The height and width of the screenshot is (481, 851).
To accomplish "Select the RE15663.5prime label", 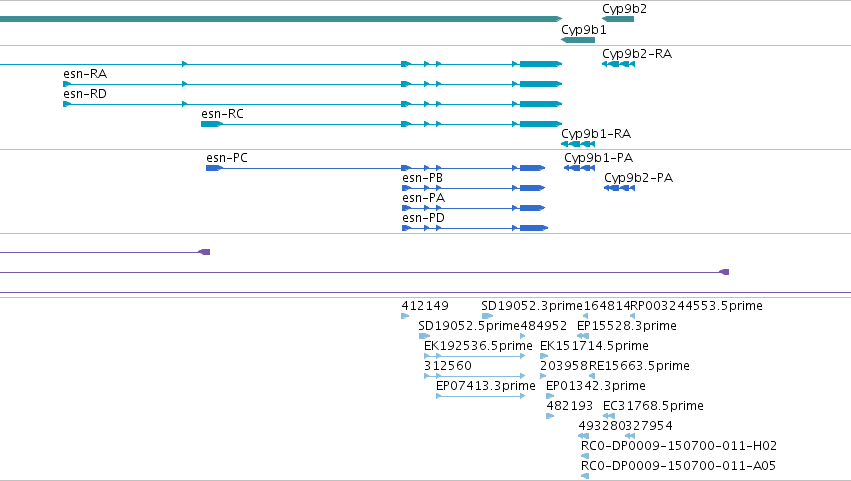I will [x=639, y=366].
